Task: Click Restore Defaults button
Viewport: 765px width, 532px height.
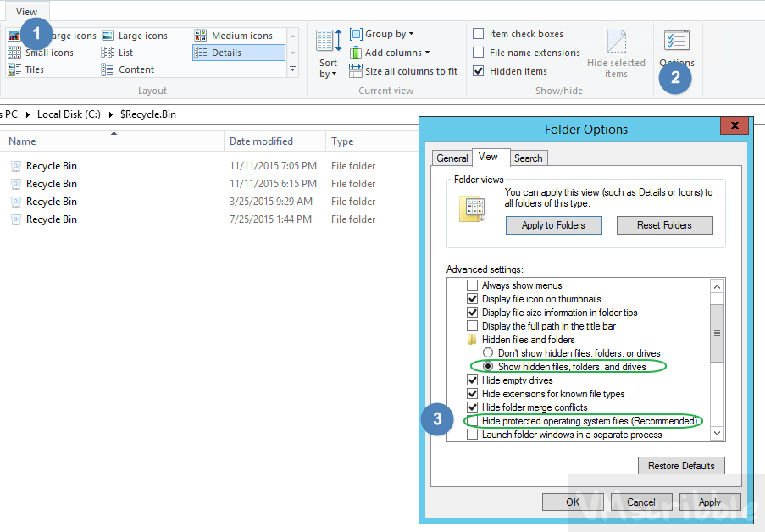Action: click(681, 466)
